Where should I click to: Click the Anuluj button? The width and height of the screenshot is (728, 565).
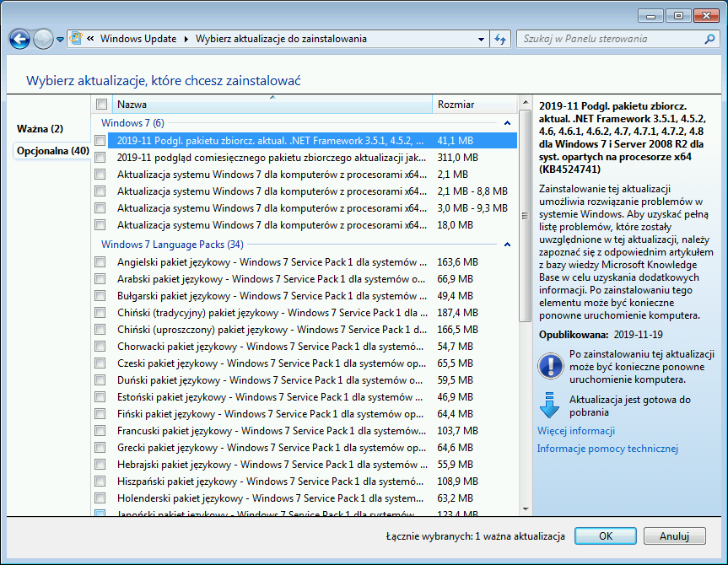[x=674, y=535]
